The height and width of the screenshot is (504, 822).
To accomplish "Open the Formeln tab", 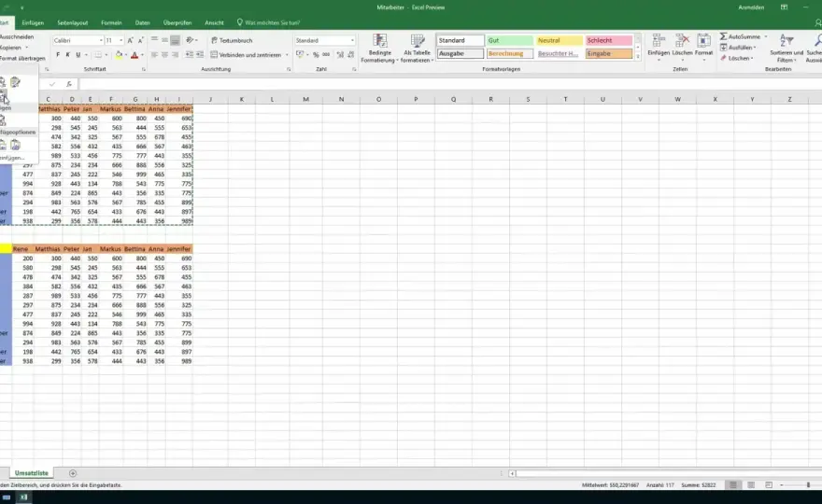I will [112, 22].
